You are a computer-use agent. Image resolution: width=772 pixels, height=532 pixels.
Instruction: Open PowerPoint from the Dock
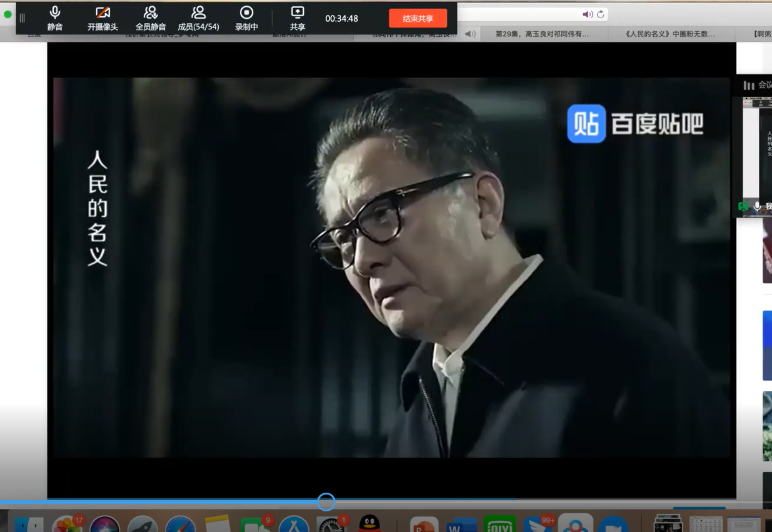click(x=424, y=525)
